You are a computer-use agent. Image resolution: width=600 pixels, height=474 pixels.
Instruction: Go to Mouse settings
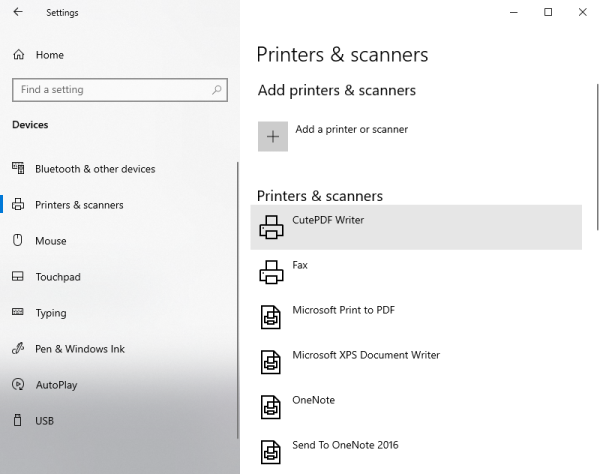(x=51, y=241)
